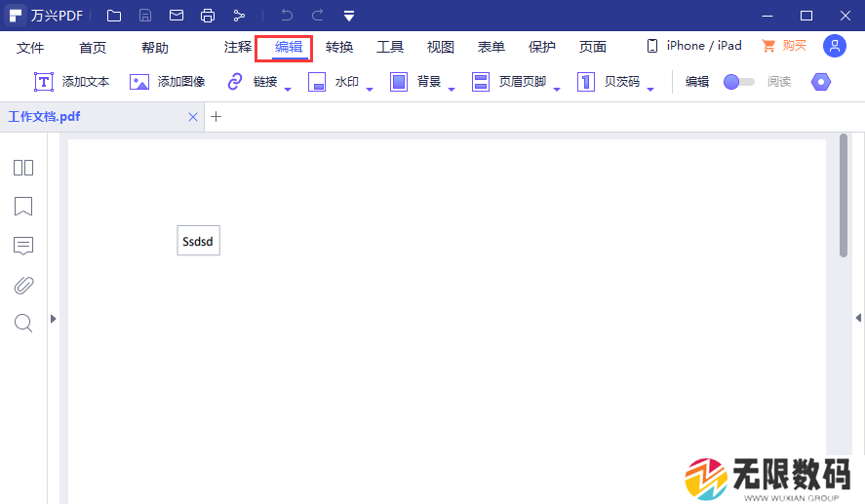Open the 文件 menu
The width and height of the screenshot is (865, 504).
(30, 48)
